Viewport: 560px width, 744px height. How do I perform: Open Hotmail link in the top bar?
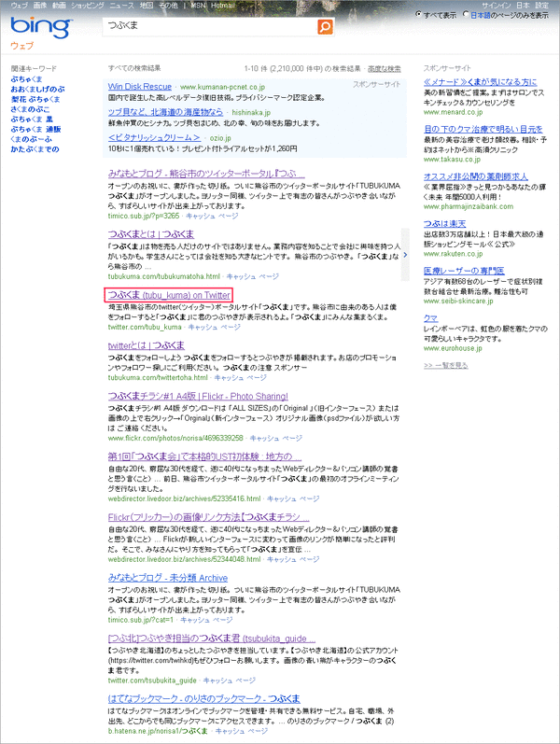222,6
